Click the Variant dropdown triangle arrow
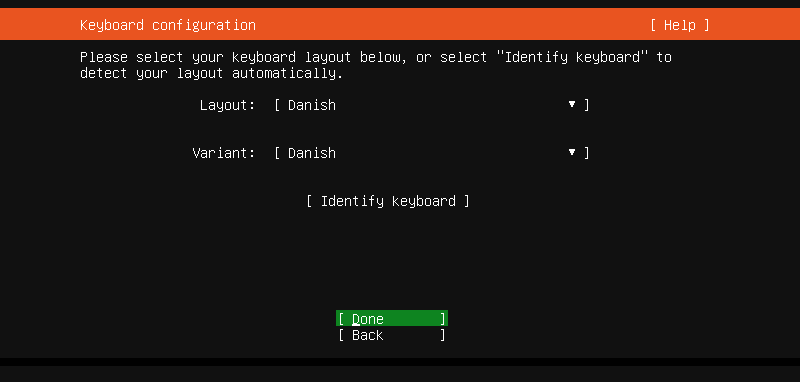800x382 pixels. pos(572,152)
